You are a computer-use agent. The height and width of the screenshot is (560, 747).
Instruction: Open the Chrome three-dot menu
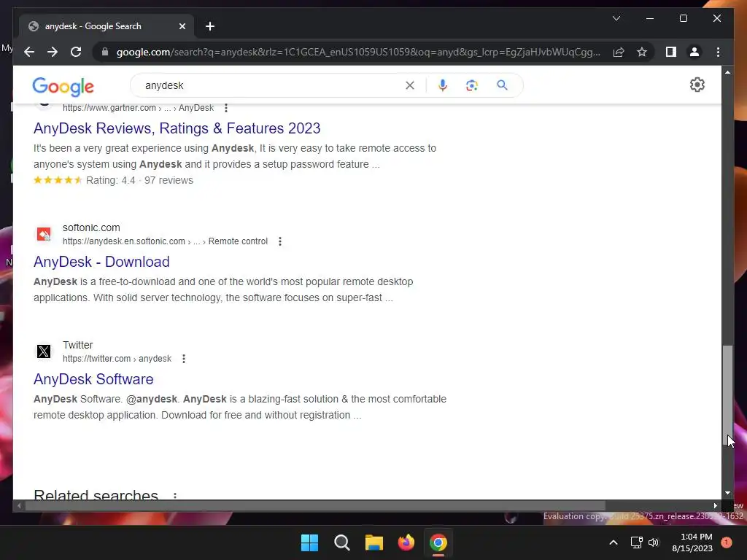click(718, 52)
